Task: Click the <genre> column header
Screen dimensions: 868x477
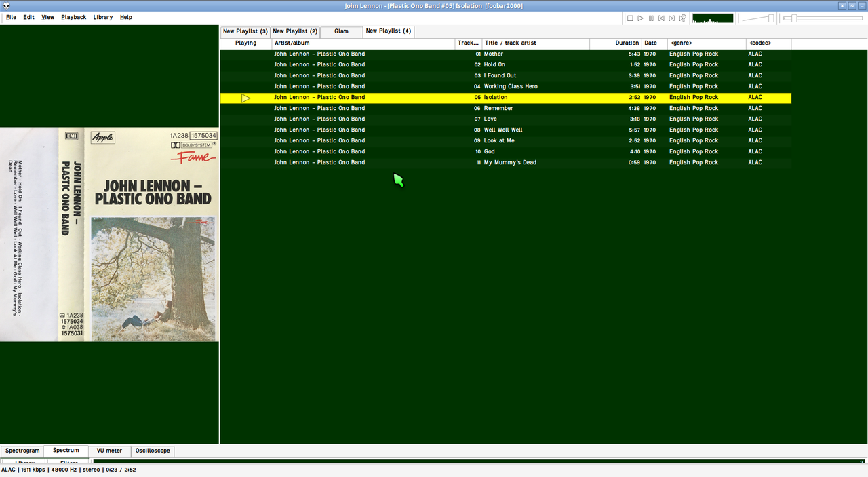Action: tap(707, 43)
